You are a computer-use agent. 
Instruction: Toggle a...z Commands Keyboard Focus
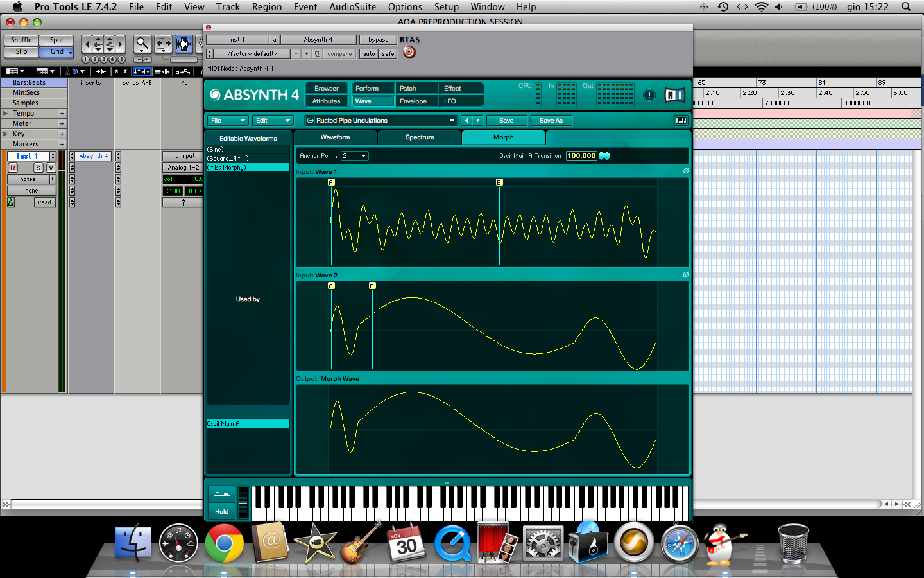pos(121,71)
